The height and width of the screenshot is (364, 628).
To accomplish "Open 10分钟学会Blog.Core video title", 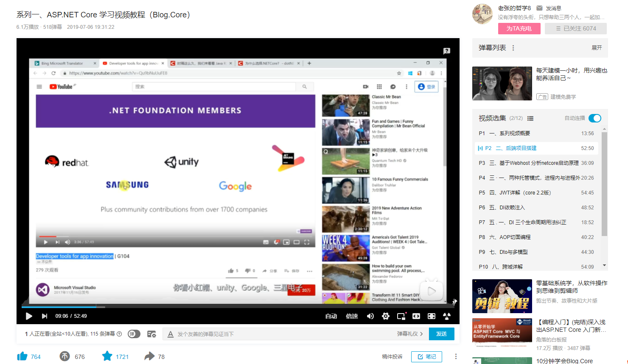I will pyautogui.click(x=564, y=361).
